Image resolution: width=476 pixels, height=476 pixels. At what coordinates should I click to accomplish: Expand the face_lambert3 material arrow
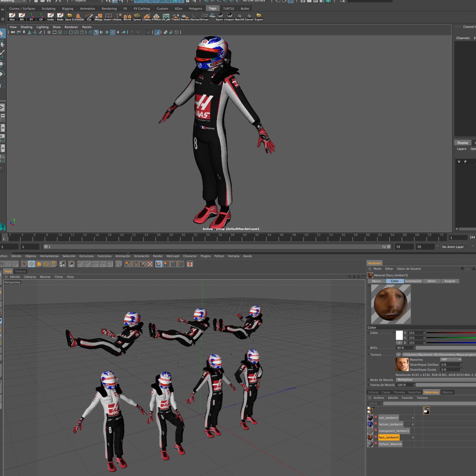tap(413, 438)
